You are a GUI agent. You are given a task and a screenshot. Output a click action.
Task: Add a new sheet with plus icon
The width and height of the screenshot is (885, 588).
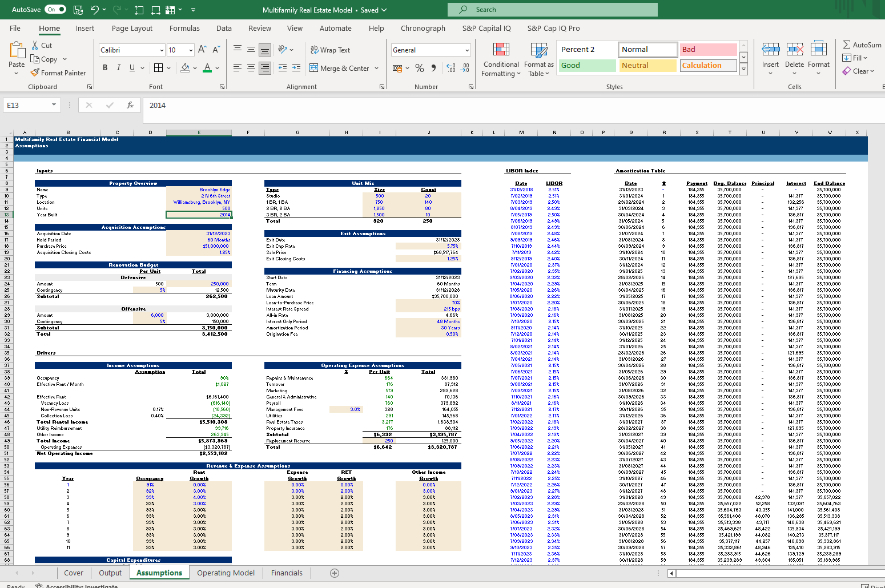coord(335,573)
